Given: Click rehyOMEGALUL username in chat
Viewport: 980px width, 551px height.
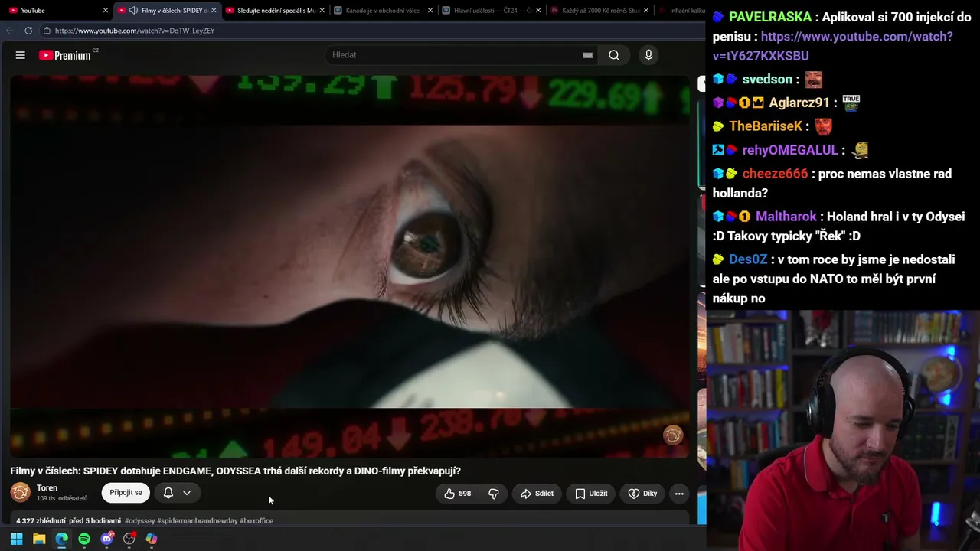Looking at the screenshot, I should (x=790, y=150).
